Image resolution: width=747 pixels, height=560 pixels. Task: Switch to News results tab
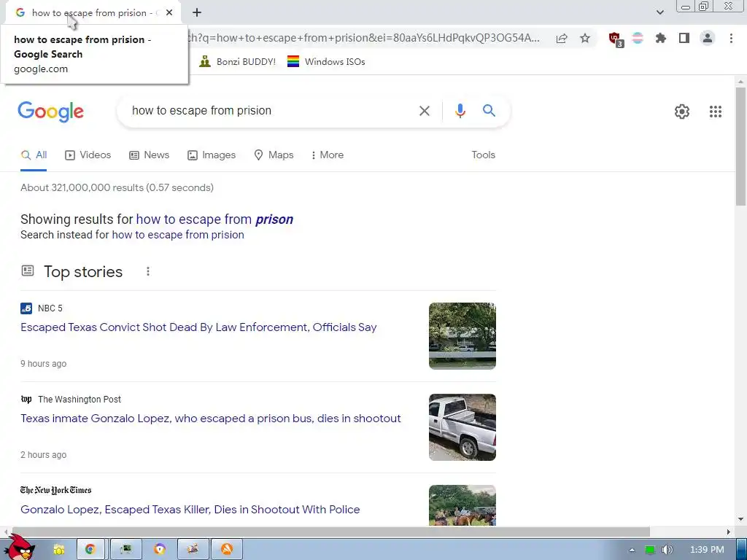[x=149, y=155]
